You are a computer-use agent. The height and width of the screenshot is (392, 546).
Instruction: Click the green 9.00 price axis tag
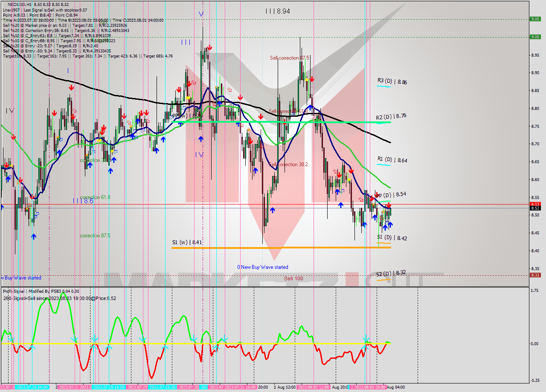[x=535, y=37]
